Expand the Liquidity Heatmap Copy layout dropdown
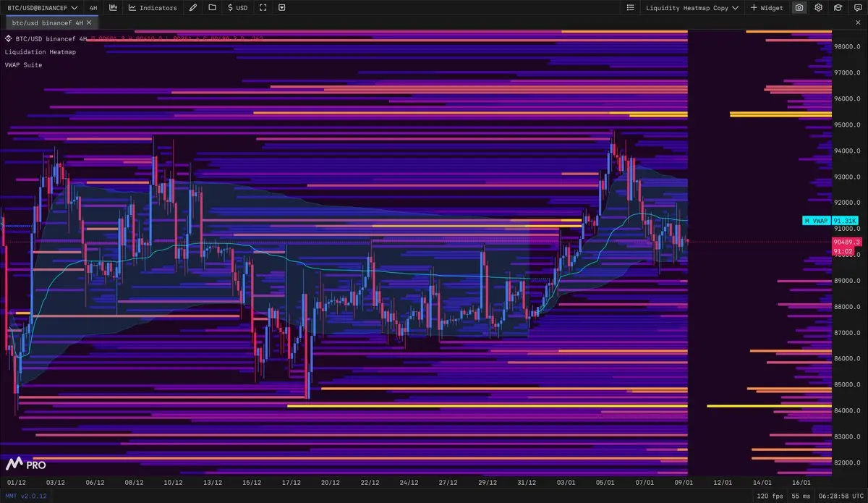Image resolution: width=868 pixels, height=503 pixels. coord(692,7)
